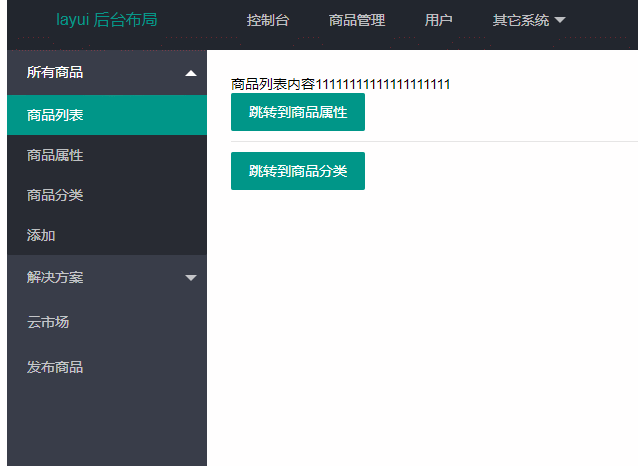Image resolution: width=638 pixels, height=466 pixels.
Task: Open 发布商品 in the sidebar
Action: pos(107,367)
